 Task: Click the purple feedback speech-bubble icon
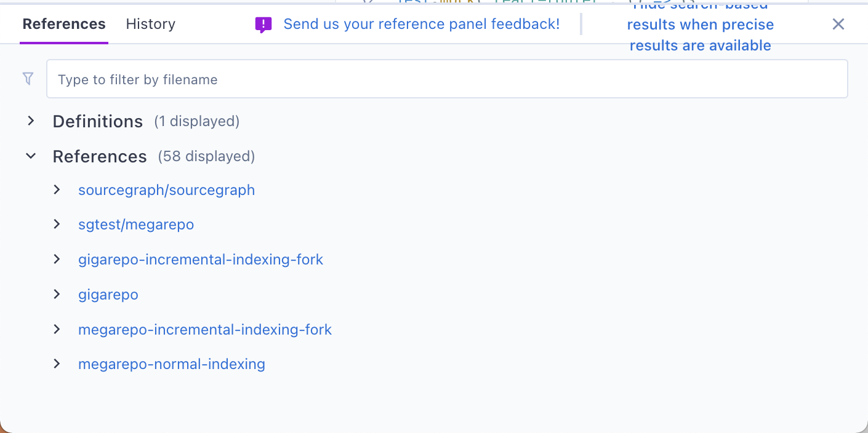point(263,25)
